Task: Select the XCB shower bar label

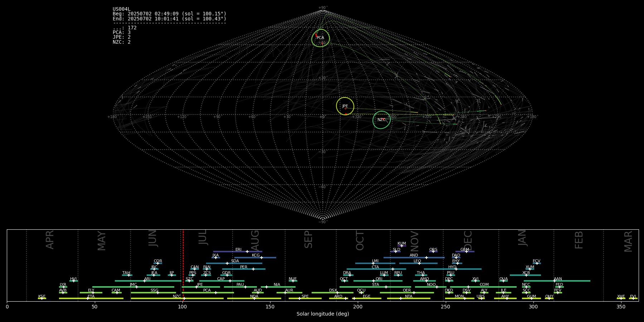Action: pos(526,273)
